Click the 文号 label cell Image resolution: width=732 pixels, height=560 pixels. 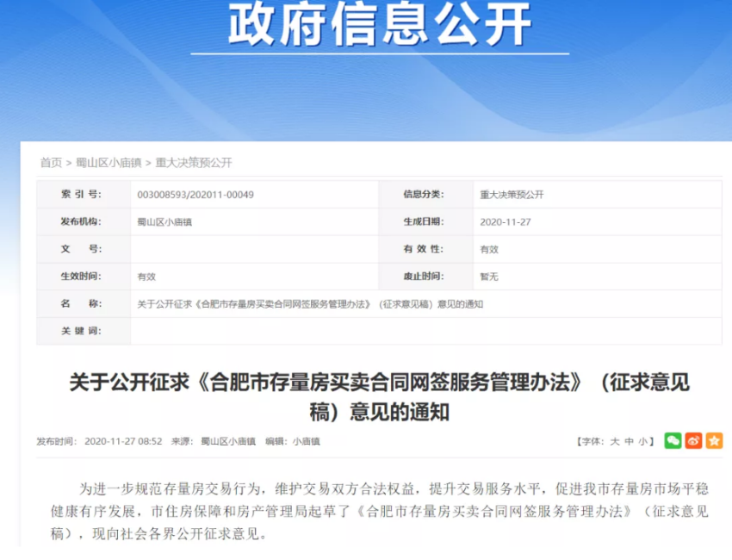[84, 249]
